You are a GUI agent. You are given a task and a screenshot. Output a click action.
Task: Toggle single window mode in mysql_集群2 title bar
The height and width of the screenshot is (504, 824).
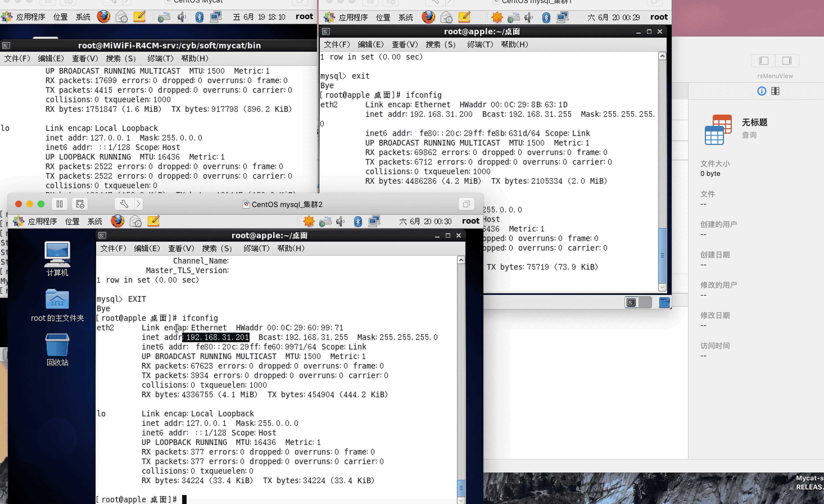tap(466, 204)
